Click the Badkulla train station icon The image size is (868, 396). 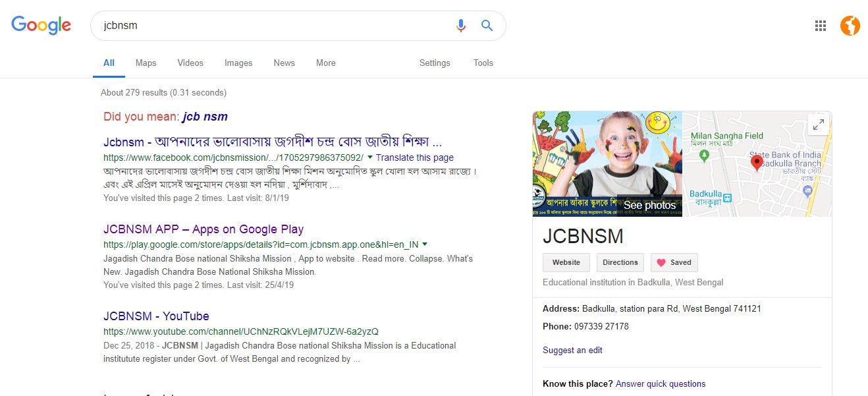click(x=727, y=196)
